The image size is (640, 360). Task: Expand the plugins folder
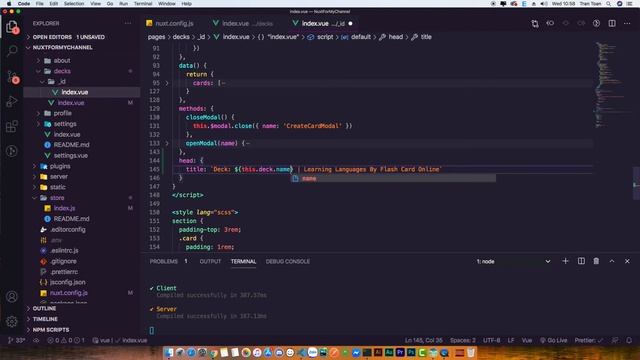tap(60, 166)
